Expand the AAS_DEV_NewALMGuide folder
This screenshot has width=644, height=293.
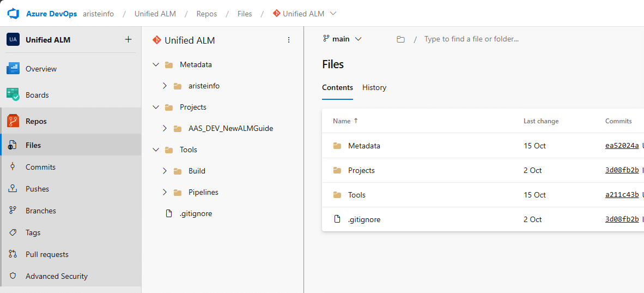(165, 128)
